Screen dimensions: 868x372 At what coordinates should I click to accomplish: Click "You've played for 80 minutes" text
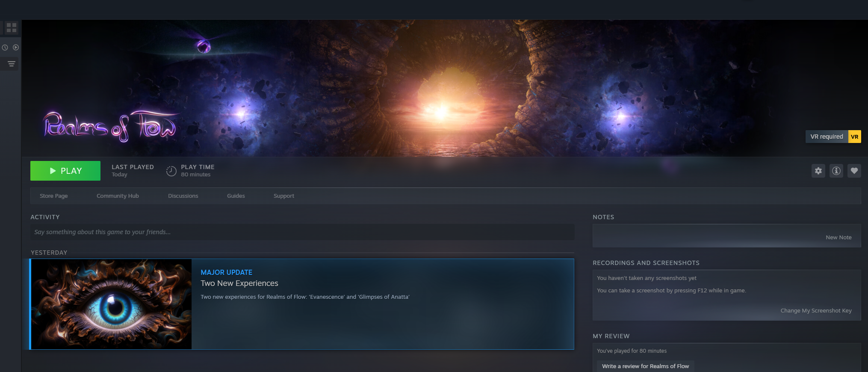(632, 351)
